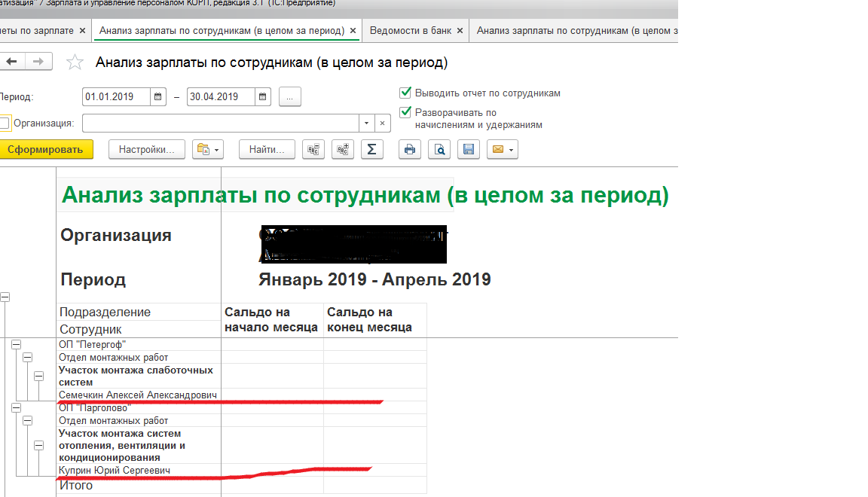Collapse Участок монтажа систем отопления group
868x497 pixels.
(38, 446)
